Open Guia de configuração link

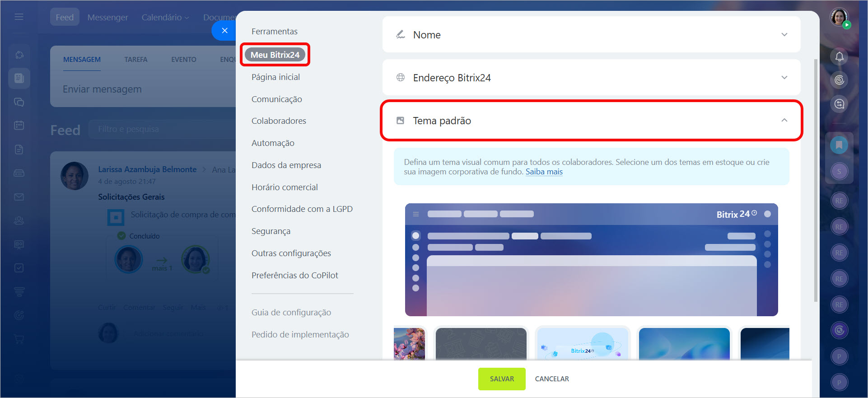[x=291, y=312]
